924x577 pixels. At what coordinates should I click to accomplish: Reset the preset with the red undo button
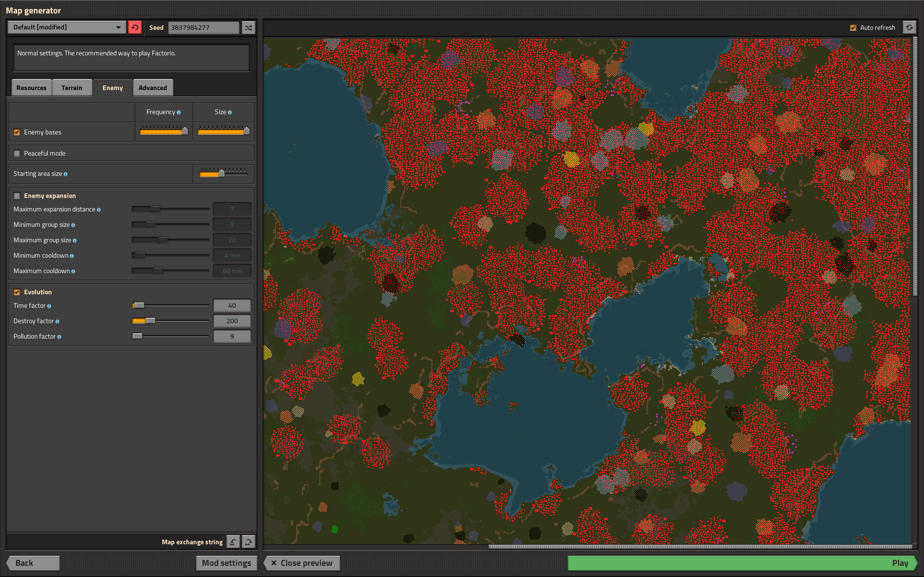[135, 27]
